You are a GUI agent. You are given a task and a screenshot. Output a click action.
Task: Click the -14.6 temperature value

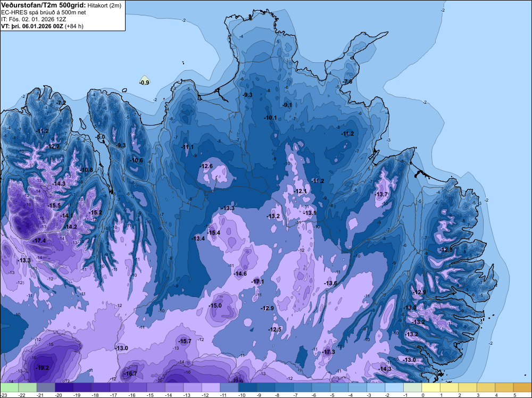click(240, 273)
